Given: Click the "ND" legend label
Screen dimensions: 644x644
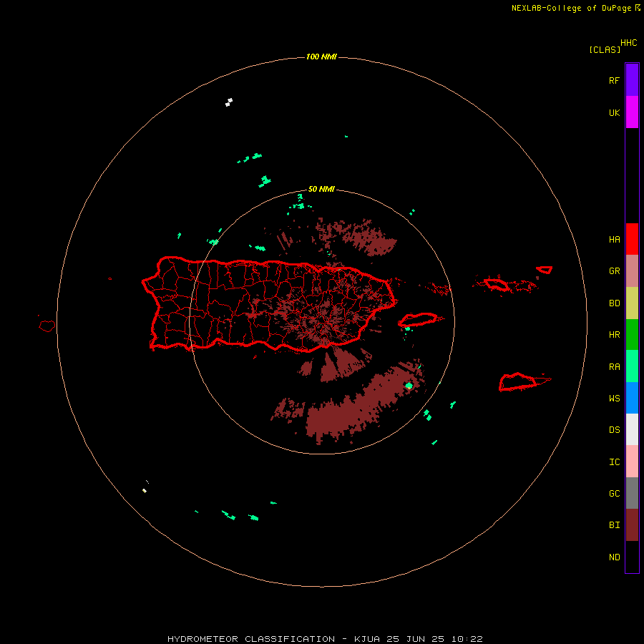Looking at the screenshot, I should pyautogui.click(x=614, y=557).
